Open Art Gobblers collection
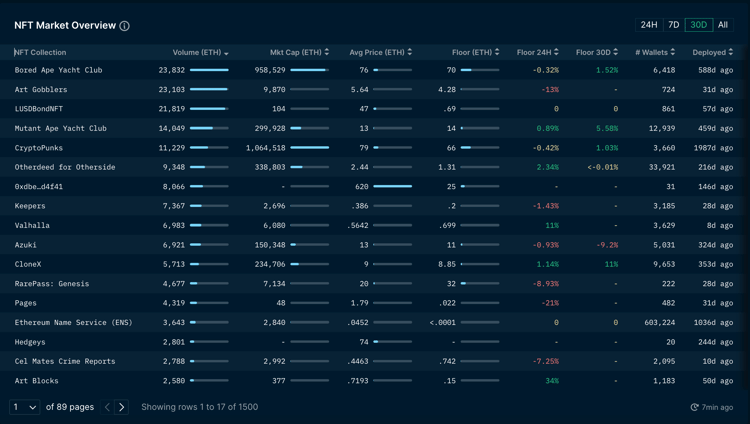 pos(41,89)
